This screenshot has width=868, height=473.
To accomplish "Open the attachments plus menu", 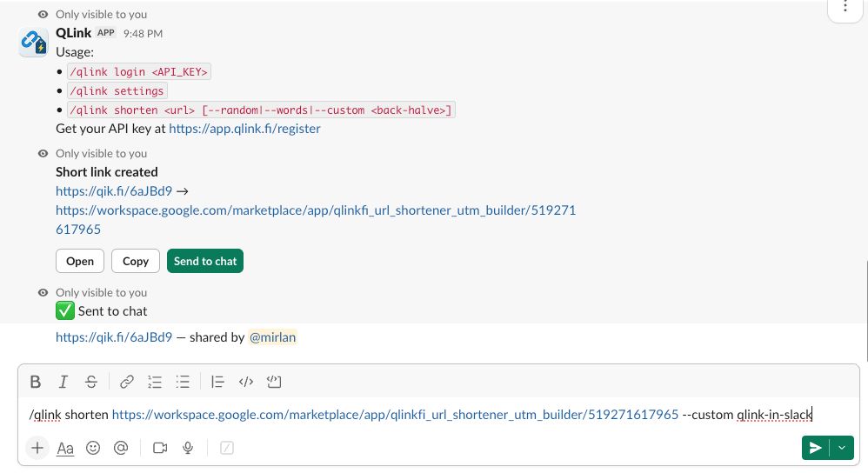I will 37,448.
